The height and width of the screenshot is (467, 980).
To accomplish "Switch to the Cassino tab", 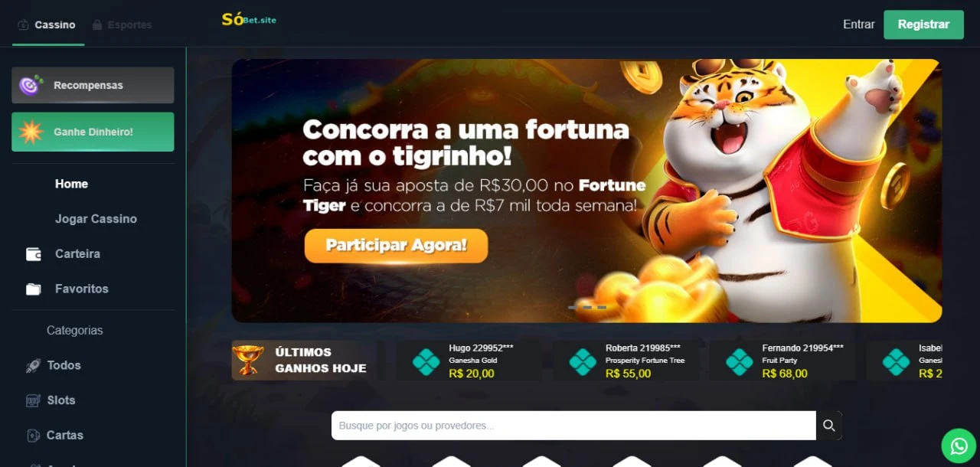I will [x=47, y=24].
